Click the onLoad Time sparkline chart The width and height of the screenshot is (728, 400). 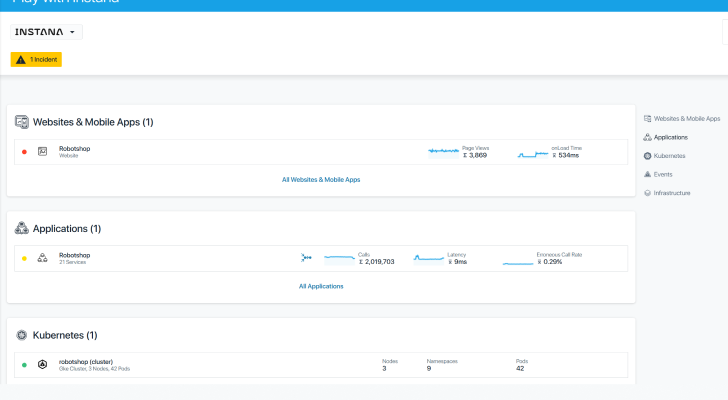(533, 154)
